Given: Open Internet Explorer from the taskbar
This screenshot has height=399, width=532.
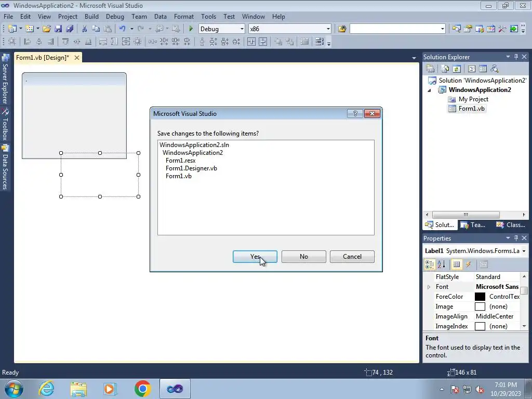Looking at the screenshot, I should [46, 389].
